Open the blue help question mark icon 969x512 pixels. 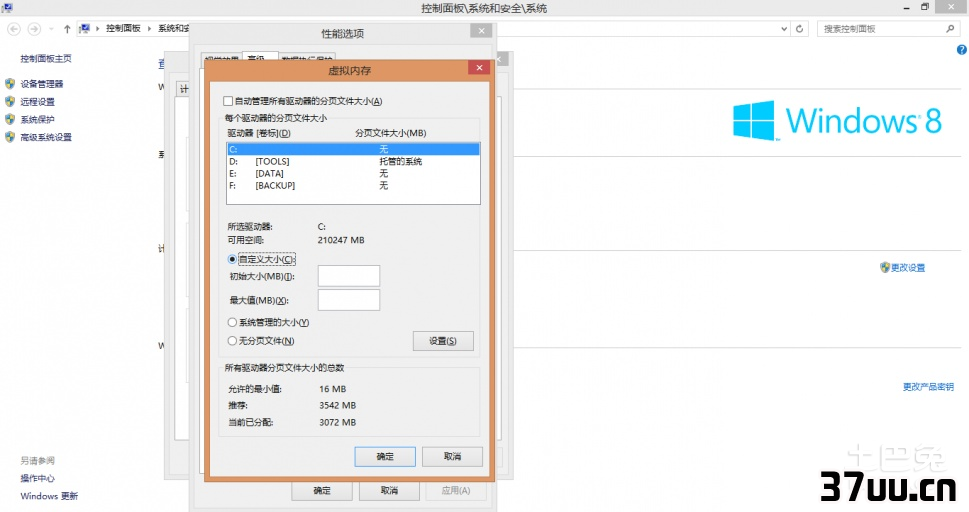(x=962, y=49)
